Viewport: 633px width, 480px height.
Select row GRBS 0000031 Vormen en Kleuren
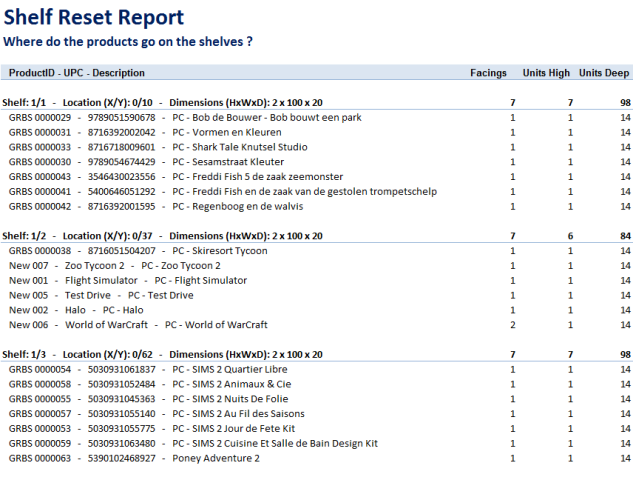click(316, 132)
